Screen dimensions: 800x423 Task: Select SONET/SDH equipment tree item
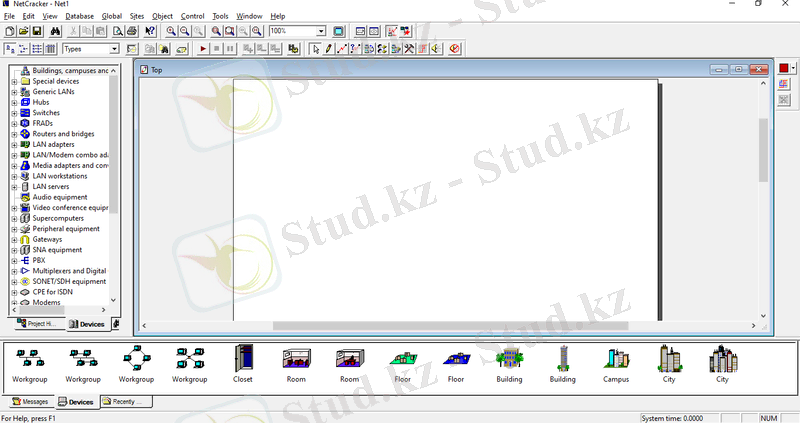pos(69,282)
